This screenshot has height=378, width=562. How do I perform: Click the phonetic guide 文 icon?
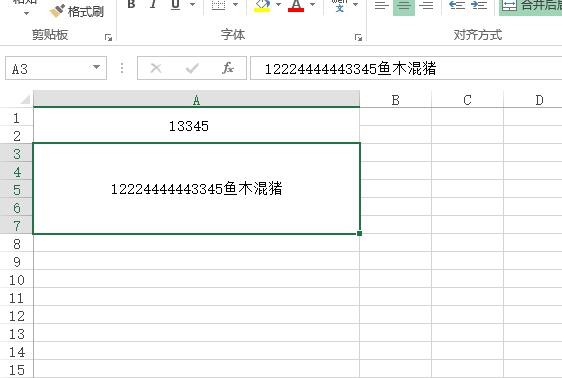tap(339, 5)
